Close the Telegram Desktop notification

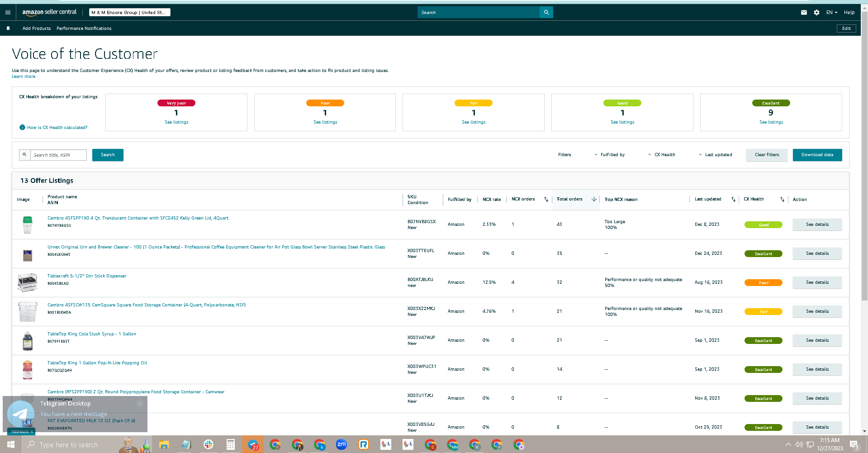coord(140,404)
